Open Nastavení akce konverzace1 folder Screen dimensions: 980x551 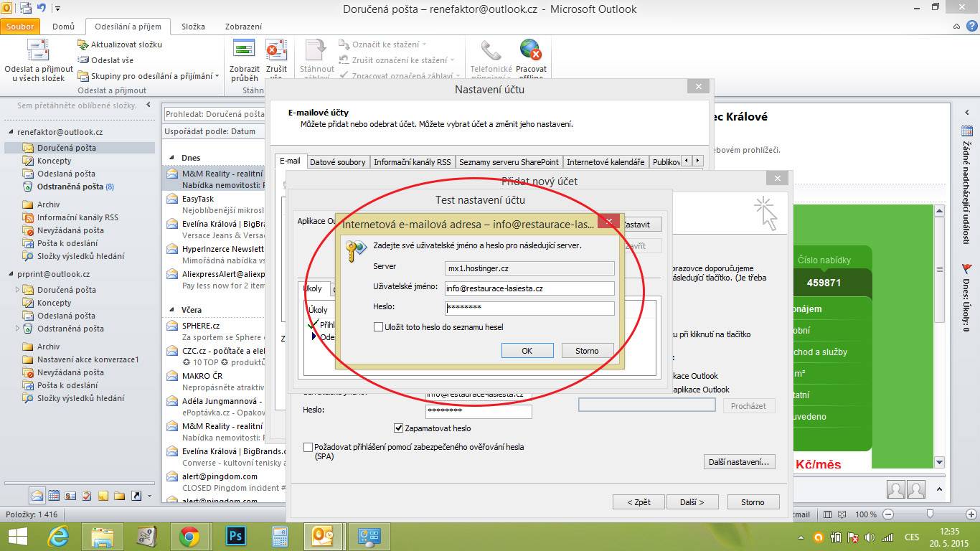point(88,359)
